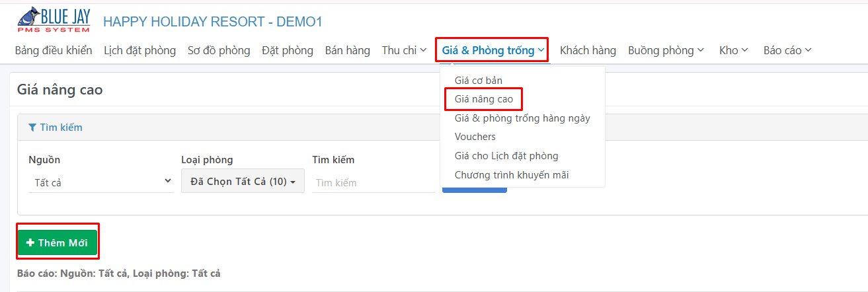The height and width of the screenshot is (292, 868).
Task: Choose Giá nâng cao from submenu
Action: 484,99
